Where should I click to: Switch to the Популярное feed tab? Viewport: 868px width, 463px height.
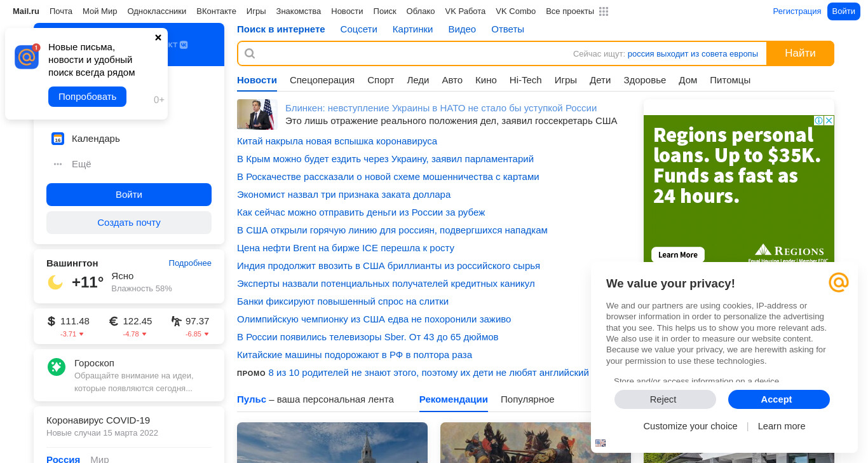click(x=527, y=399)
